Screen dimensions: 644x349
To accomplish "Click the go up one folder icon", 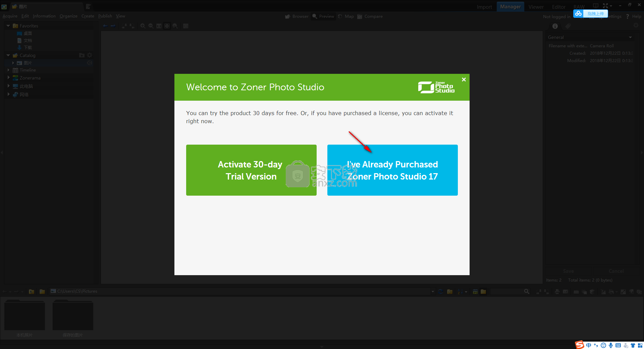I will [x=32, y=292].
